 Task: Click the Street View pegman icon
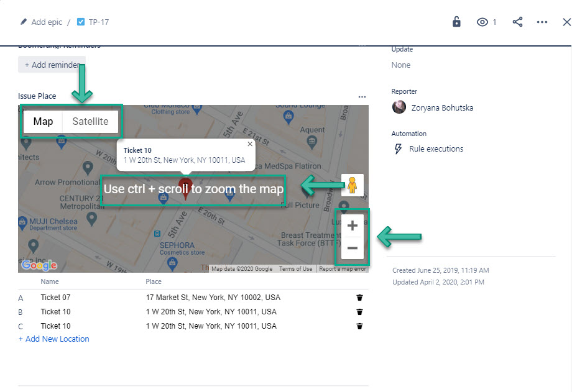(x=352, y=185)
